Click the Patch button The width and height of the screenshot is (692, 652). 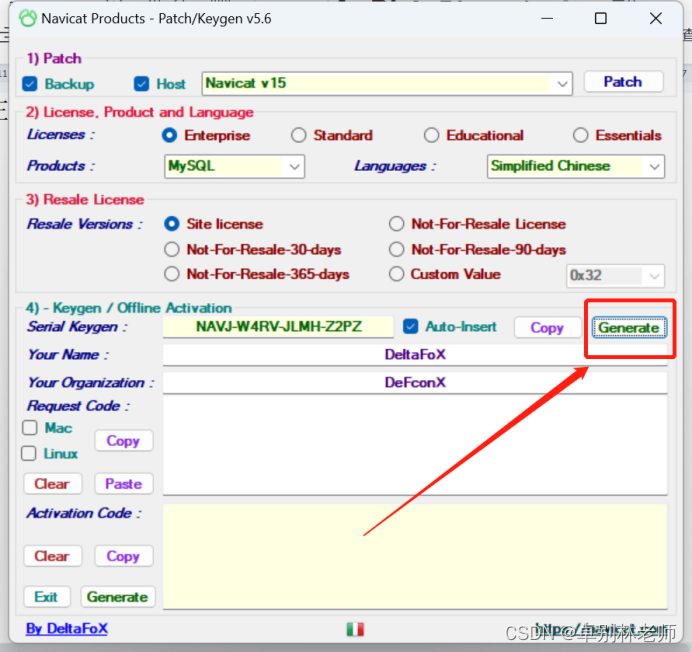pos(623,82)
